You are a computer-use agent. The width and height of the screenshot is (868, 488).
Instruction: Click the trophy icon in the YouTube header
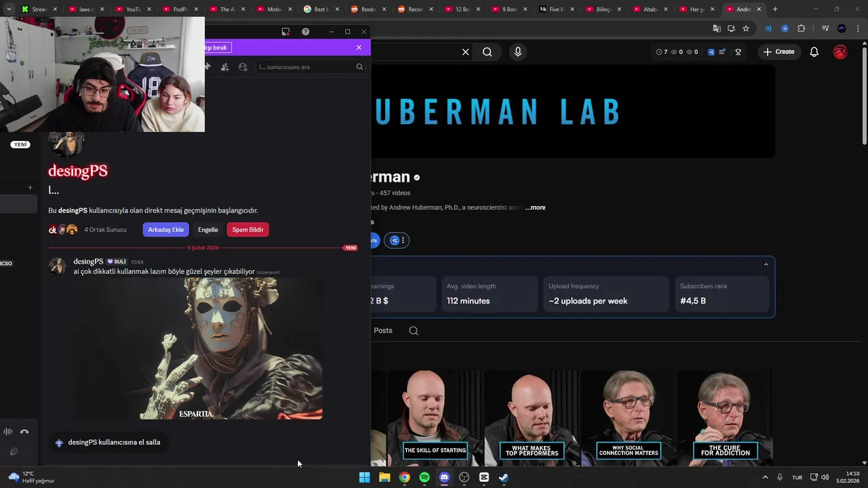[x=738, y=52]
